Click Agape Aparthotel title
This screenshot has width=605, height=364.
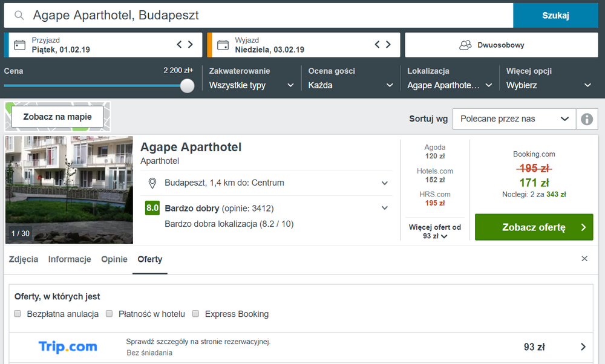191,148
